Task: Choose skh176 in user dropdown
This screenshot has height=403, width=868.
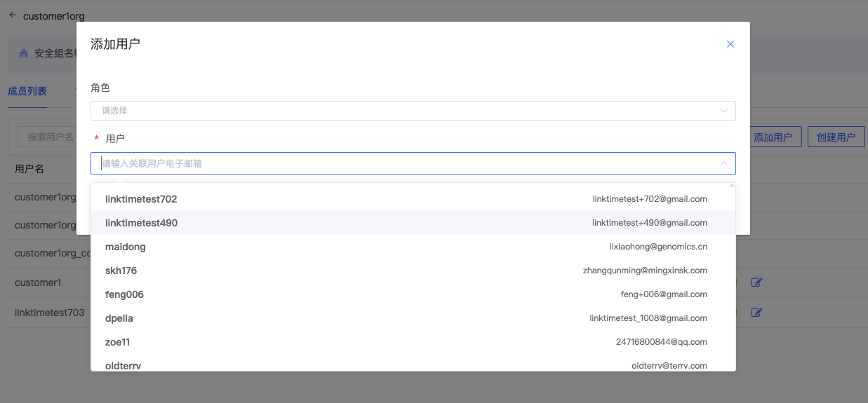Action: click(x=413, y=271)
